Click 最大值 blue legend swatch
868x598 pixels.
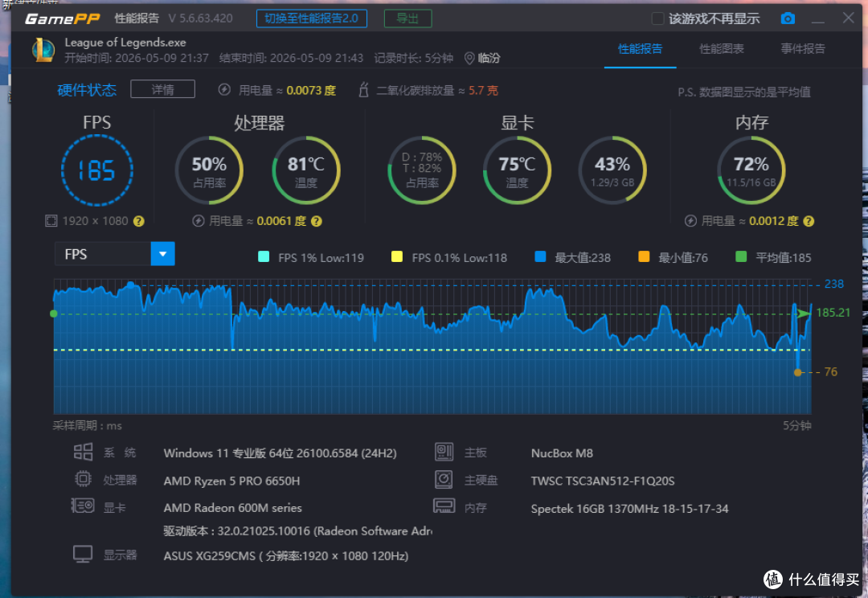(540, 256)
